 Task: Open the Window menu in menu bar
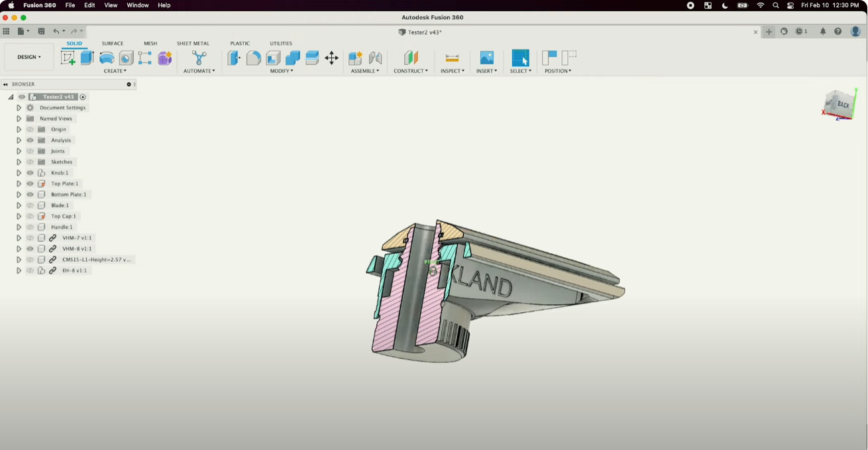coord(138,5)
